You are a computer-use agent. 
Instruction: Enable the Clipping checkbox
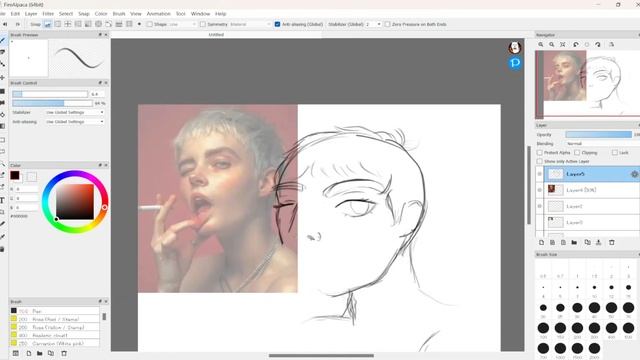pos(577,153)
